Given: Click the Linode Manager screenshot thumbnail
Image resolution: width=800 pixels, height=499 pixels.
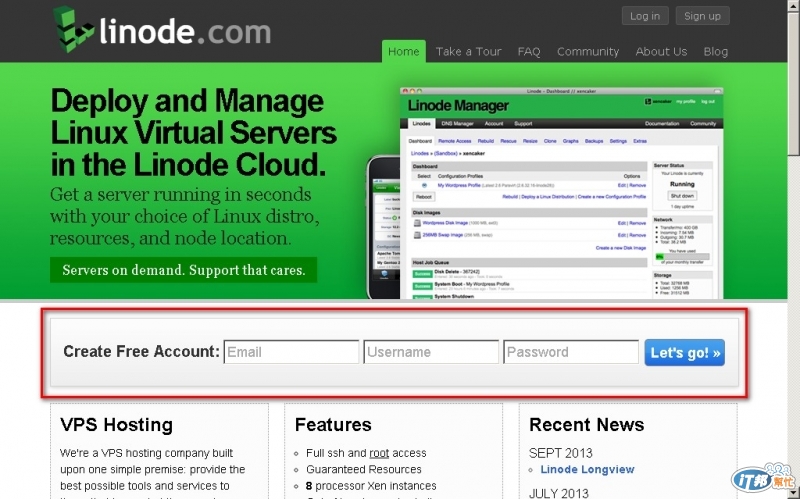Looking at the screenshot, I should coord(561,193).
